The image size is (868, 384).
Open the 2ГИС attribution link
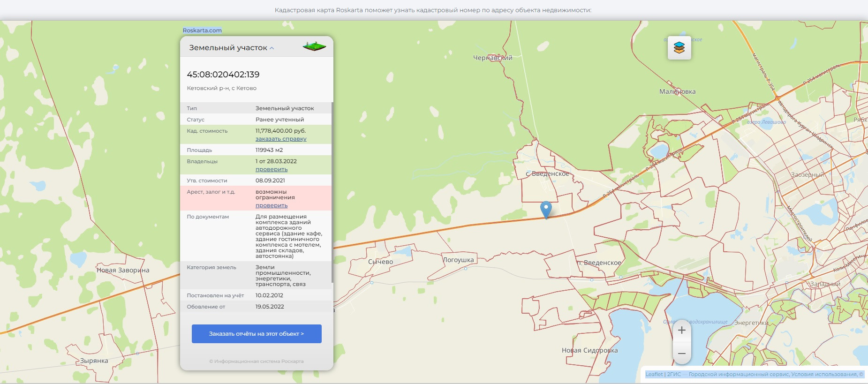click(674, 374)
